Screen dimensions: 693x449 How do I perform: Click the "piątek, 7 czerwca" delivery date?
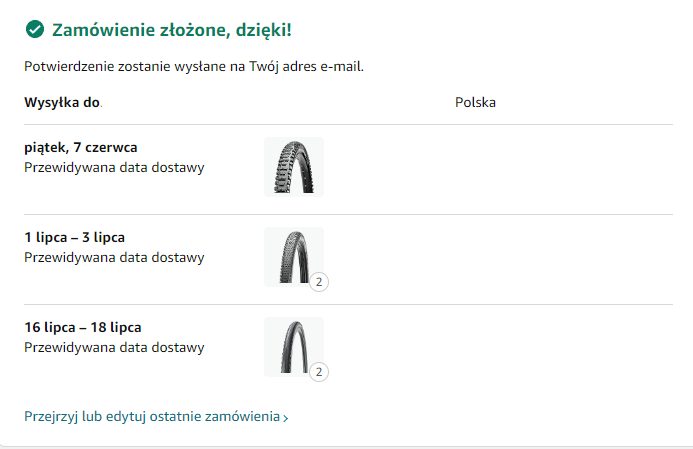pyautogui.click(x=81, y=147)
